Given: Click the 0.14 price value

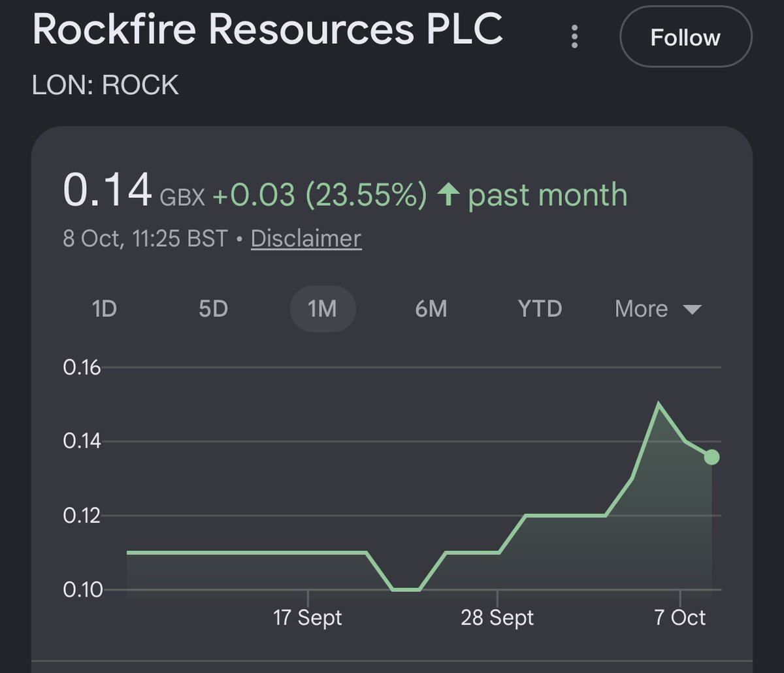Looking at the screenshot, I should [x=107, y=191].
